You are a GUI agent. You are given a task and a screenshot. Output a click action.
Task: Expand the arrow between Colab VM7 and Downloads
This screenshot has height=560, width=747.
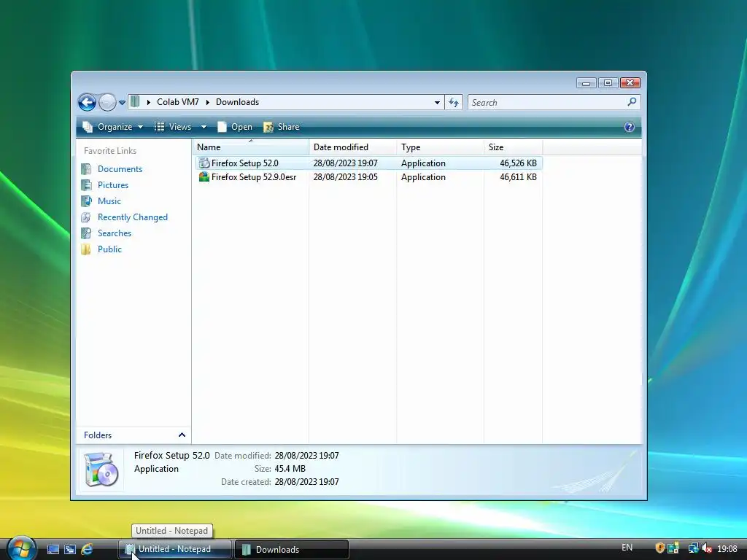[207, 102]
